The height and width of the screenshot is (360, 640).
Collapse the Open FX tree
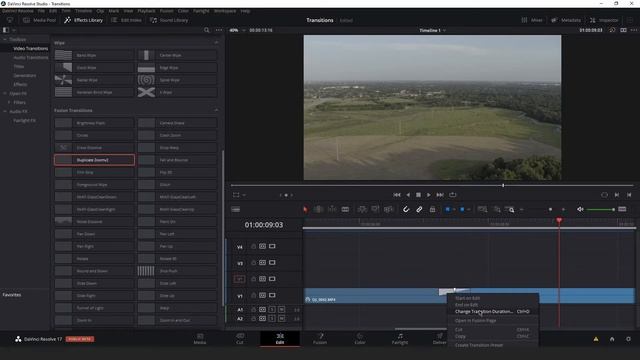pos(5,93)
